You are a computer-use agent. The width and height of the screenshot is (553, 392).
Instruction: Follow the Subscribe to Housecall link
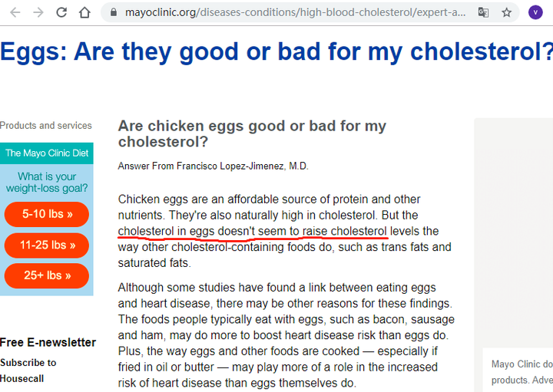28,371
